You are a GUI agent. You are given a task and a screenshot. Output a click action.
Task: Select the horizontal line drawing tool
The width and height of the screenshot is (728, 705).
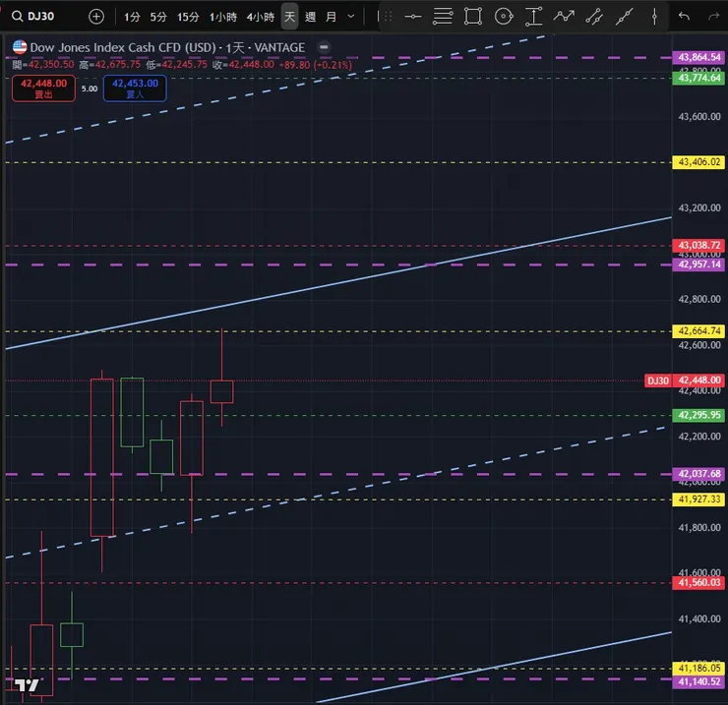(x=413, y=17)
